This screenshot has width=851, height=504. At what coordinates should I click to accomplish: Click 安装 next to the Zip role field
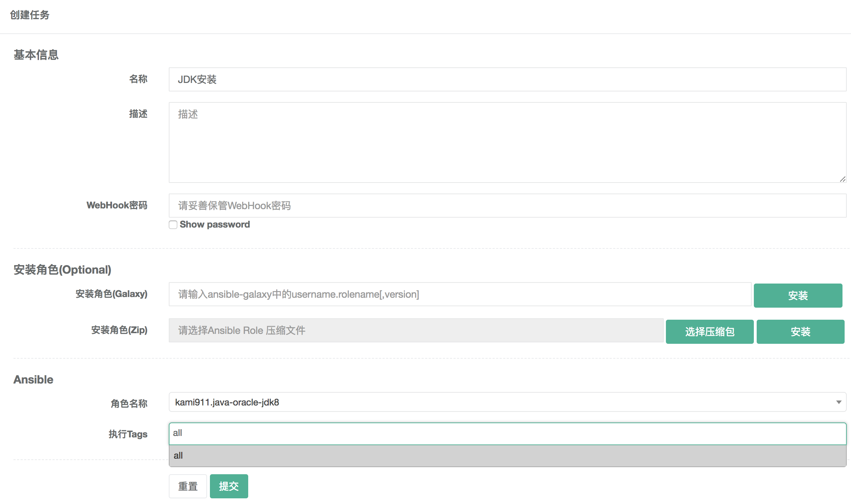[x=800, y=331]
